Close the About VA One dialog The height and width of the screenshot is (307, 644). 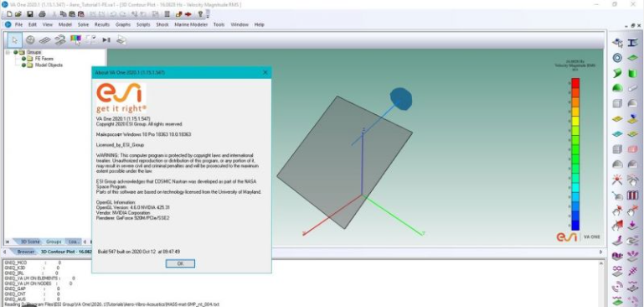(265, 72)
